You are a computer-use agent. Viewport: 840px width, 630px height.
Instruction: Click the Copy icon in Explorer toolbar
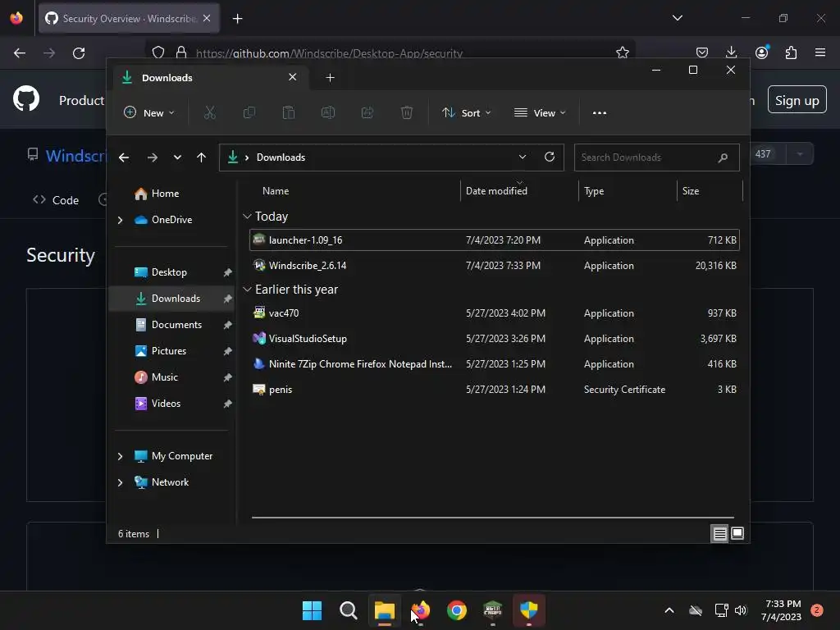click(249, 112)
